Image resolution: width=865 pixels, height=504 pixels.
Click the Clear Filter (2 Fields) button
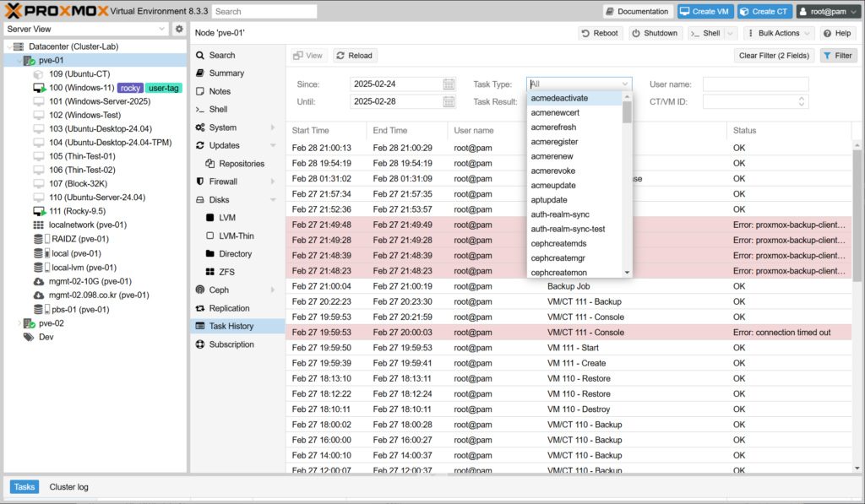pyautogui.click(x=774, y=56)
